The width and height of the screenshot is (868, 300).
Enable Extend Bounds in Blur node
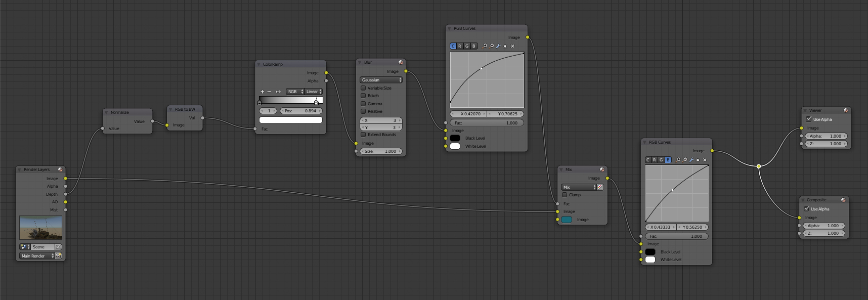(363, 135)
